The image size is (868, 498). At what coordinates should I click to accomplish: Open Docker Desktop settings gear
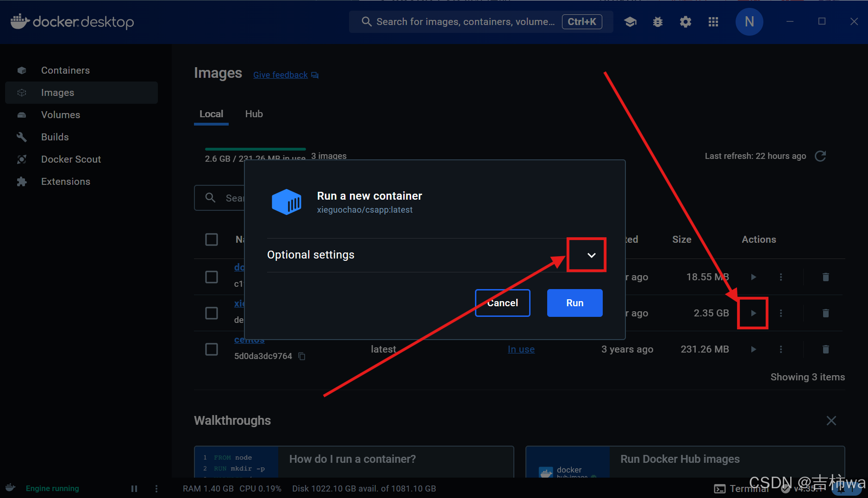click(685, 21)
